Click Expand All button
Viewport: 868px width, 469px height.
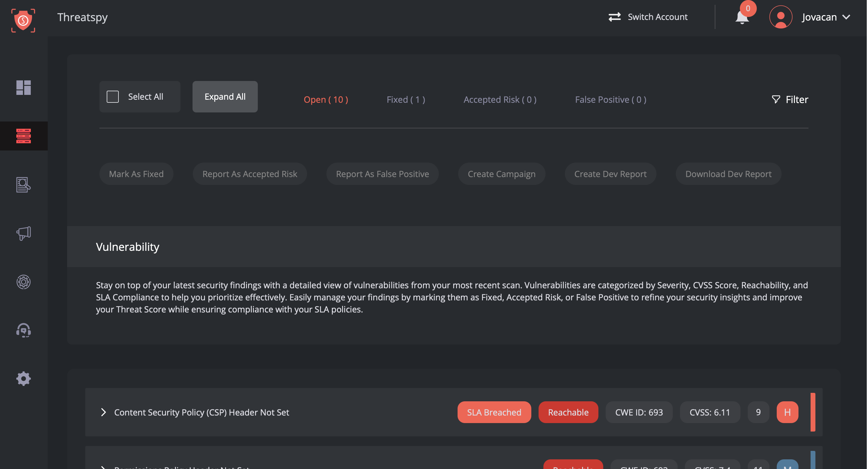pyautogui.click(x=225, y=97)
